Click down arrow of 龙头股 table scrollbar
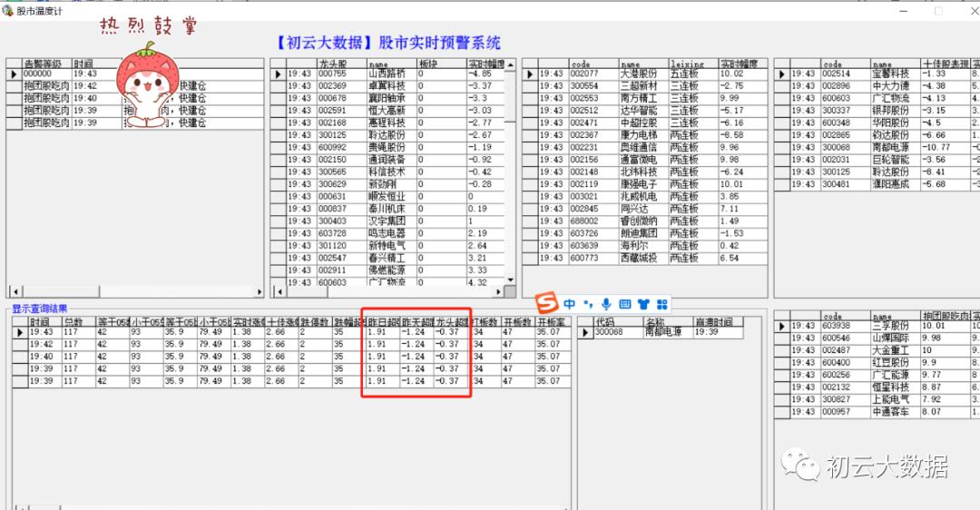The height and width of the screenshot is (510, 980). point(510,280)
